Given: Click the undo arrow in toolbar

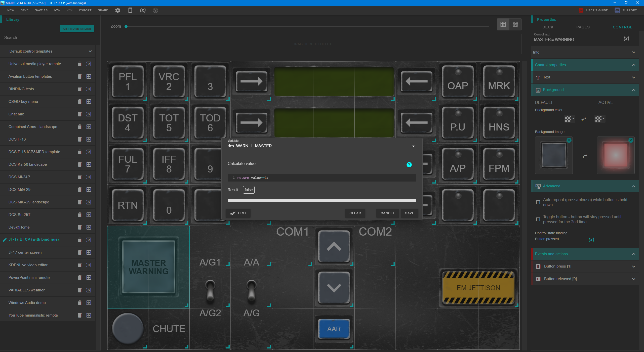Looking at the screenshot, I should tap(57, 10).
